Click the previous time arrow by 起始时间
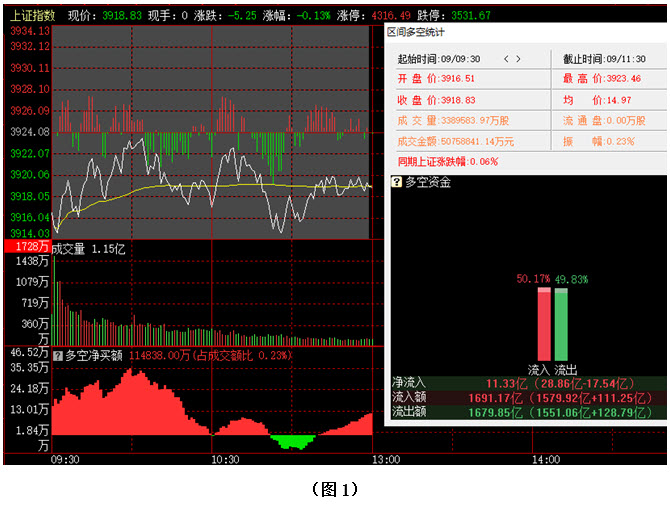 pyautogui.click(x=506, y=60)
